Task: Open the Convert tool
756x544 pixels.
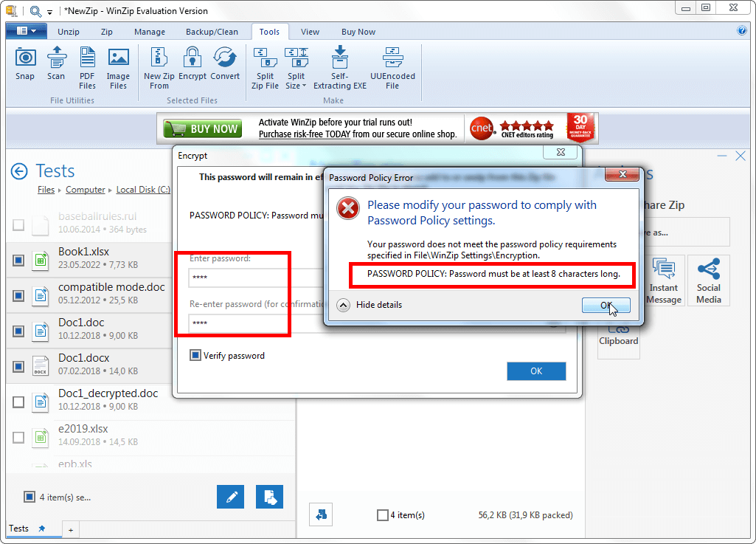Action: pos(225,63)
